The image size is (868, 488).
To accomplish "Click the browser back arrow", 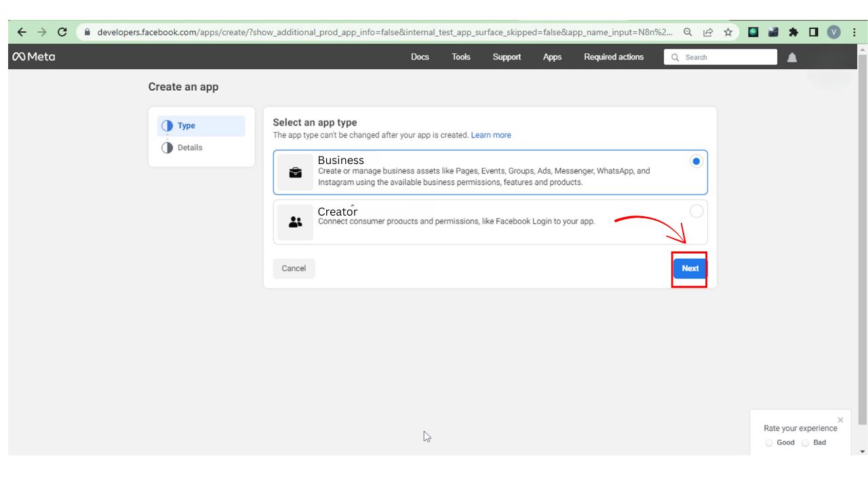I will click(22, 32).
